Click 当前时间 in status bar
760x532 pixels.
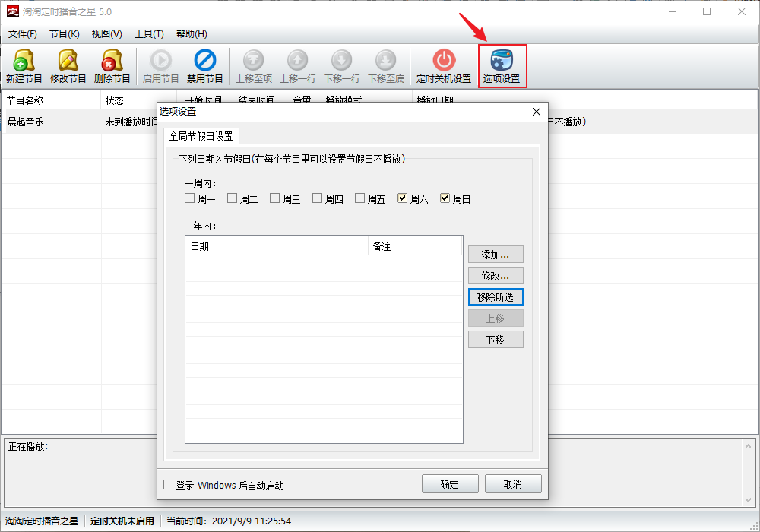pos(229,521)
